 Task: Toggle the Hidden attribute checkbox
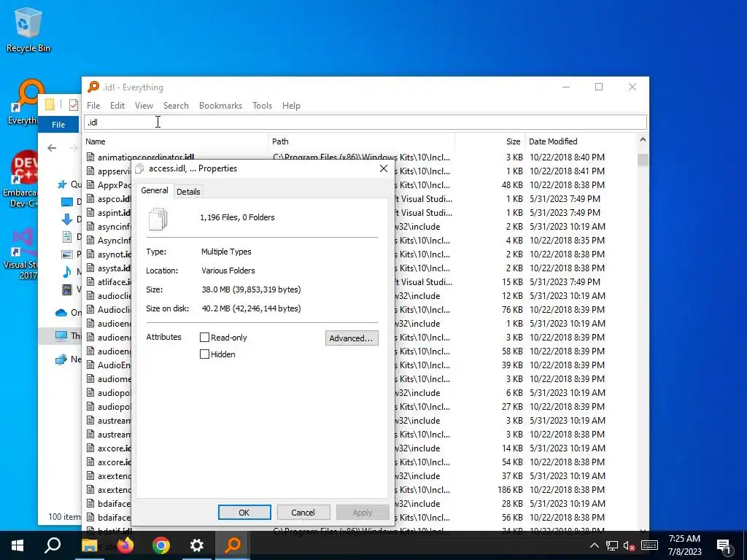pyautogui.click(x=204, y=354)
